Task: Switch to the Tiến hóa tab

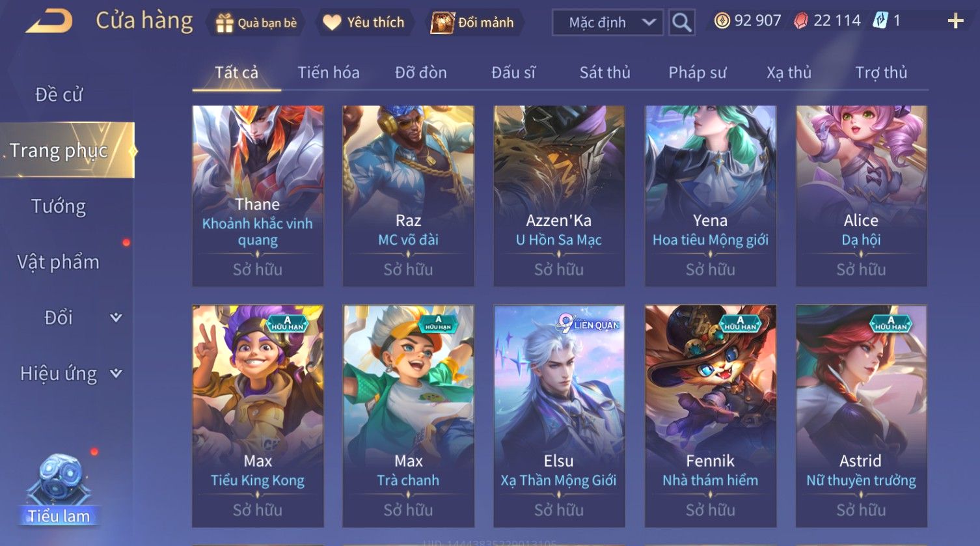Action: [x=328, y=72]
